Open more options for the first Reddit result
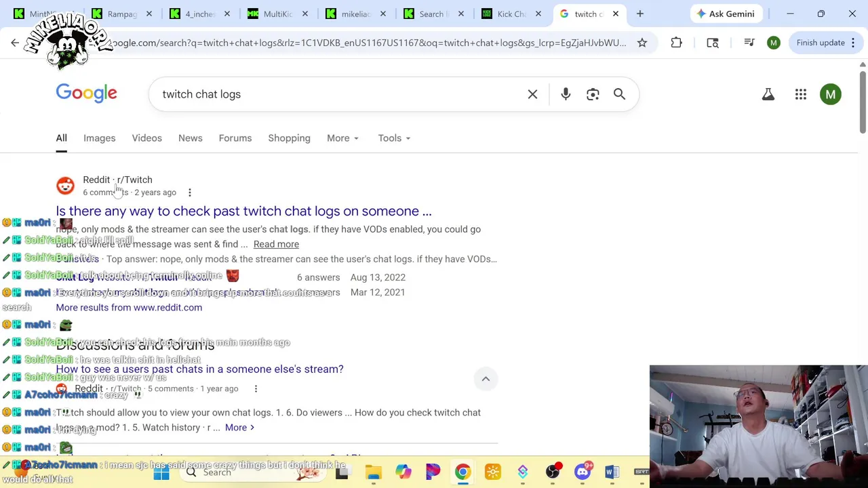This screenshot has height=488, width=868. coord(190,192)
